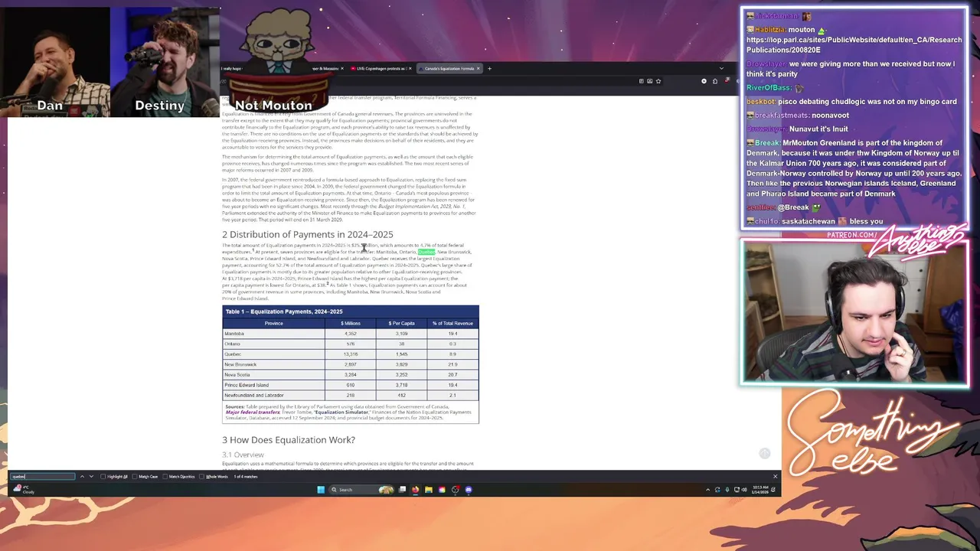Viewport: 980px width, 551px height.
Task: Toggle reader view in the address bar
Action: click(641, 80)
